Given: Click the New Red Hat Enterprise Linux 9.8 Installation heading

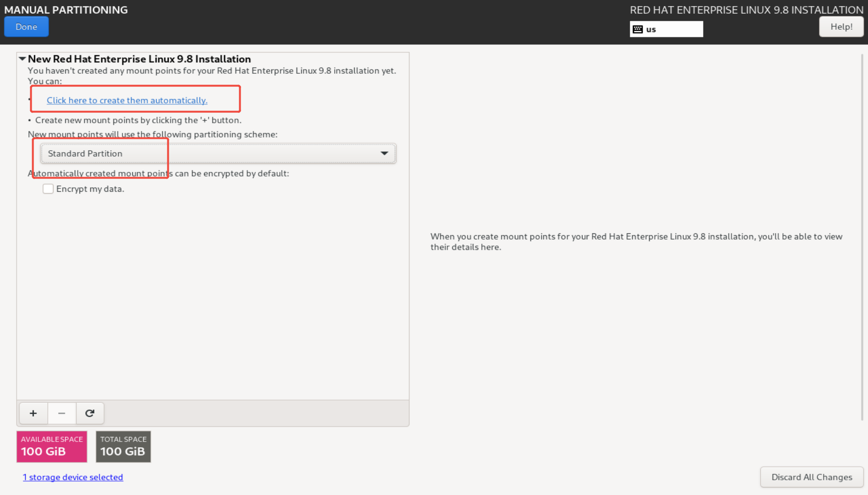Looking at the screenshot, I should (139, 59).
